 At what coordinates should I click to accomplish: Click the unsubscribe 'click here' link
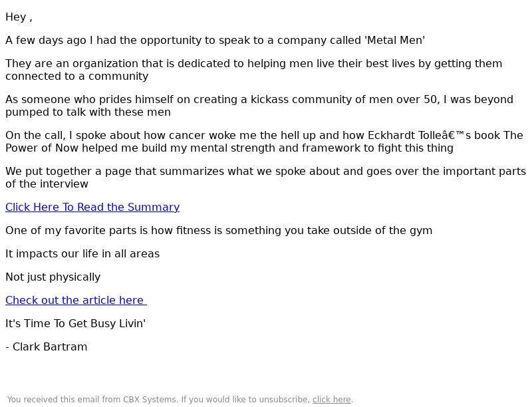331,400
